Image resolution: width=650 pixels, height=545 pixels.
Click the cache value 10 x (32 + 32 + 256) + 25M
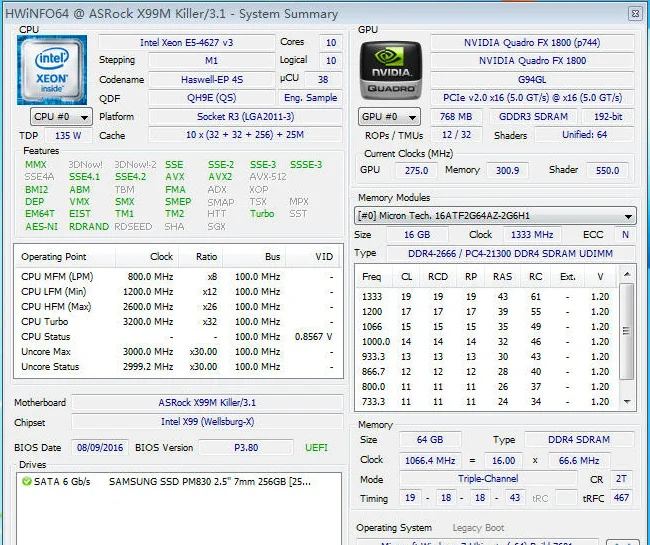click(x=245, y=135)
